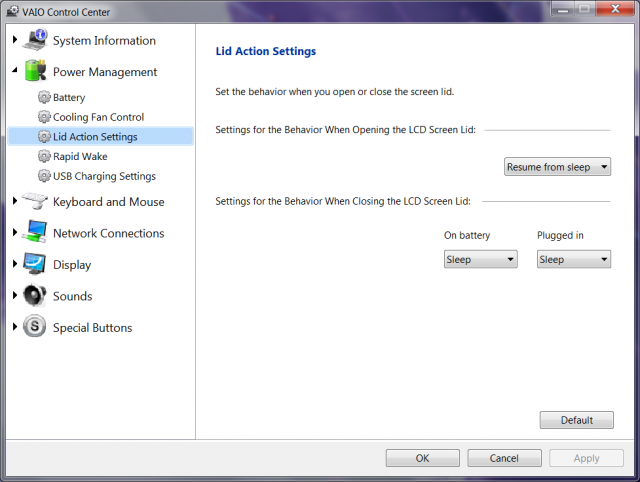This screenshot has width=640, height=482.
Task: Select Sounds category label
Action: pos(73,296)
